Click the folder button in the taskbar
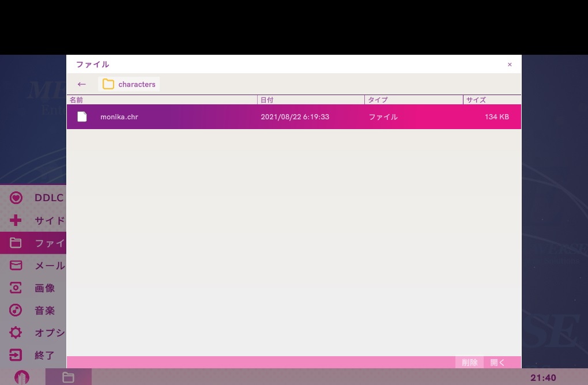This screenshot has height=385, width=588. tap(68, 378)
